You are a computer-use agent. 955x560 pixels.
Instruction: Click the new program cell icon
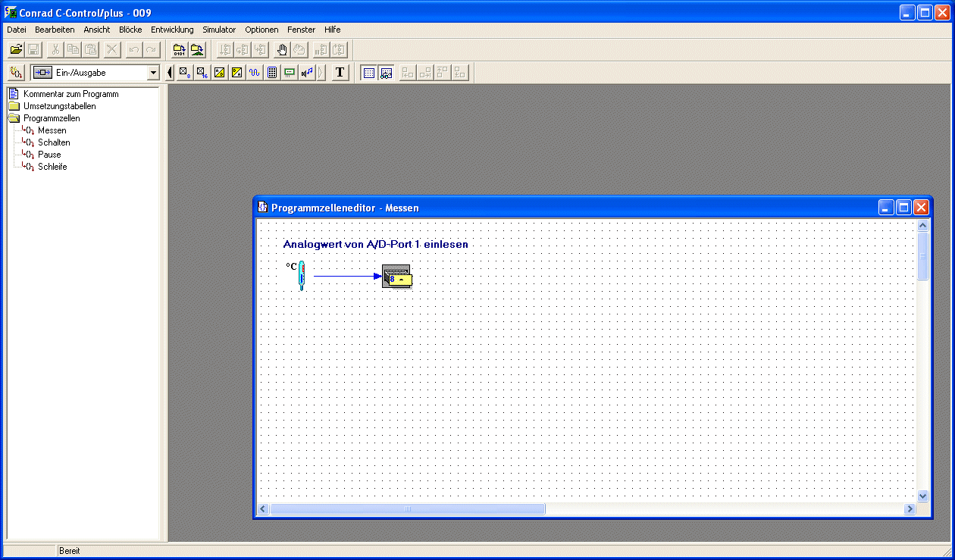pyautogui.click(x=16, y=73)
